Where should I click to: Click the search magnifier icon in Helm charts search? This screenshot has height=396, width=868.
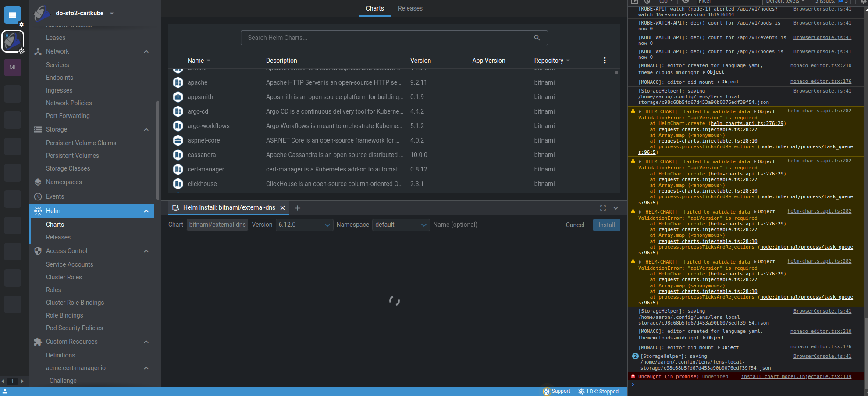pyautogui.click(x=537, y=38)
